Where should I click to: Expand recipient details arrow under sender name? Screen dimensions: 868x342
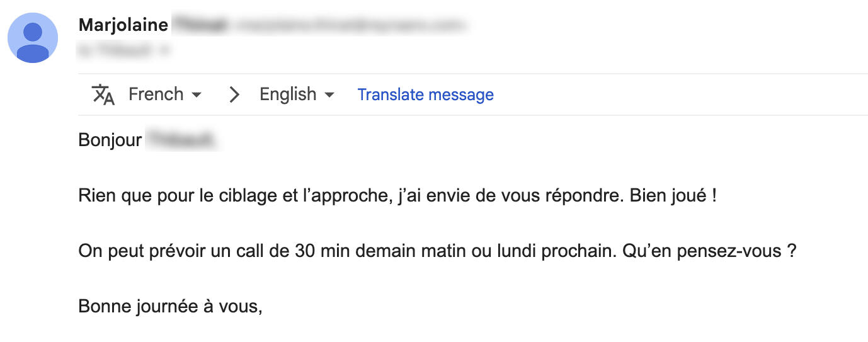(164, 50)
